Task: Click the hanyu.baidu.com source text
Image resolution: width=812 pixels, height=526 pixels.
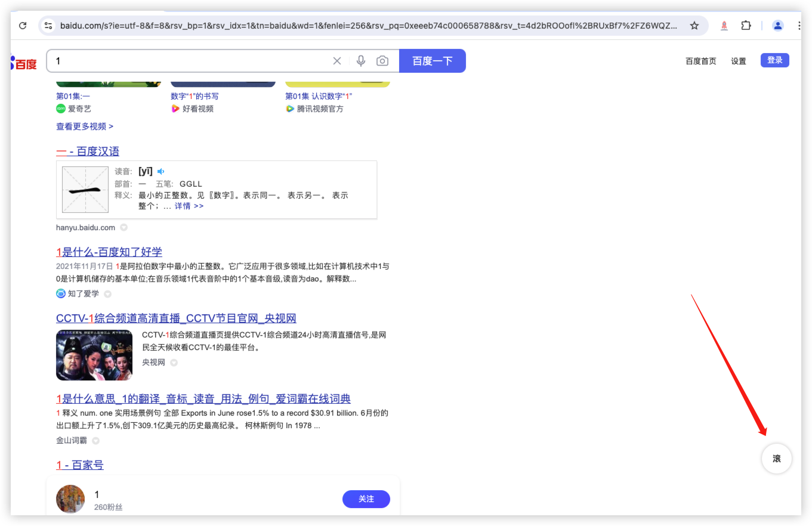Action: [85, 227]
